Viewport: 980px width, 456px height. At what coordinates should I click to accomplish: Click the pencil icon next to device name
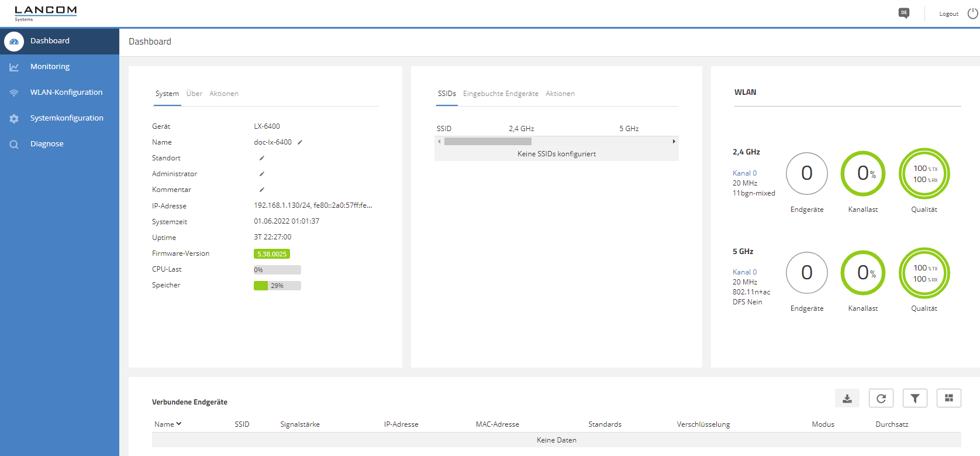click(x=300, y=142)
